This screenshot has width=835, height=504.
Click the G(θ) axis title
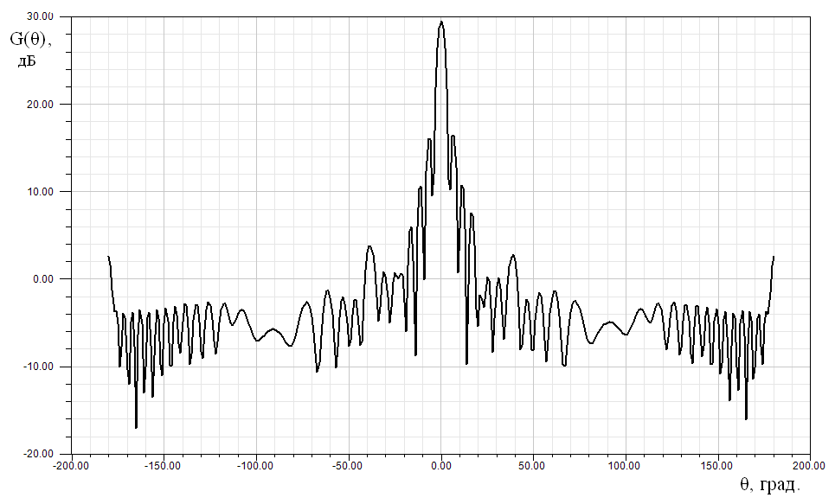click(x=31, y=41)
